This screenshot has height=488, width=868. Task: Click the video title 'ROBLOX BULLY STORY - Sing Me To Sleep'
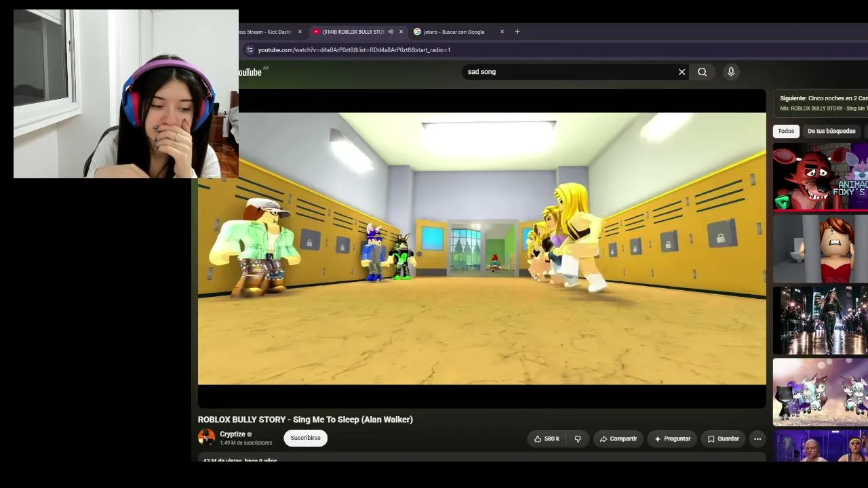[x=305, y=420]
